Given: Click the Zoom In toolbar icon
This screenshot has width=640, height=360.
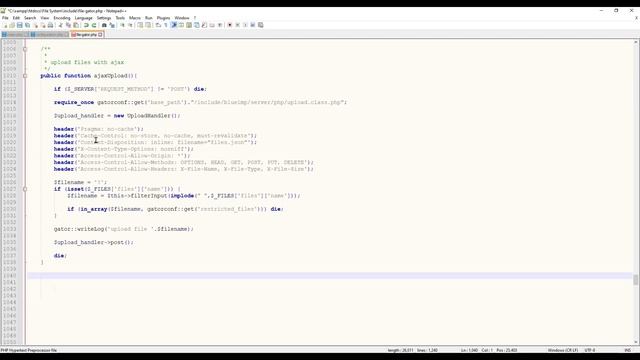Looking at the screenshot, I should [122, 25].
